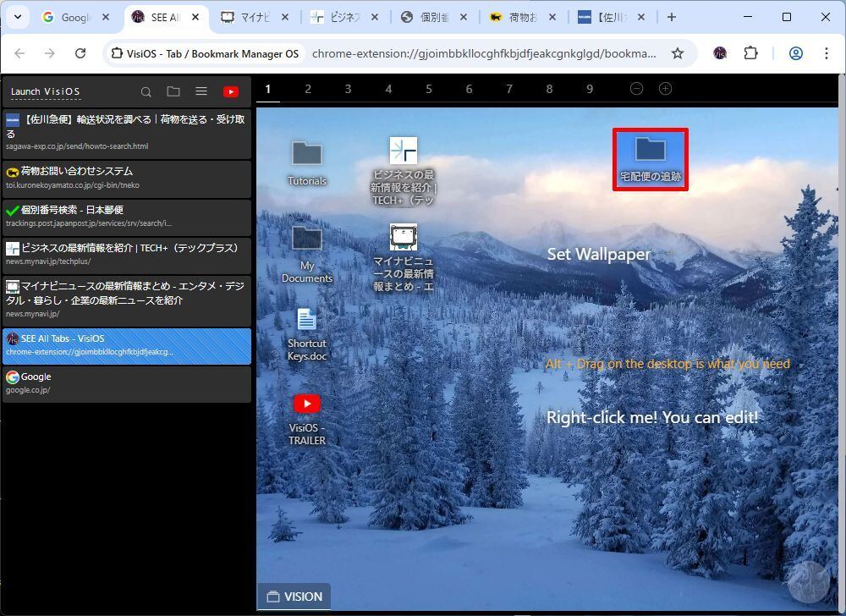This screenshot has height=616, width=846.
Task: Switch to desktop 5 tab
Action: pos(429,89)
